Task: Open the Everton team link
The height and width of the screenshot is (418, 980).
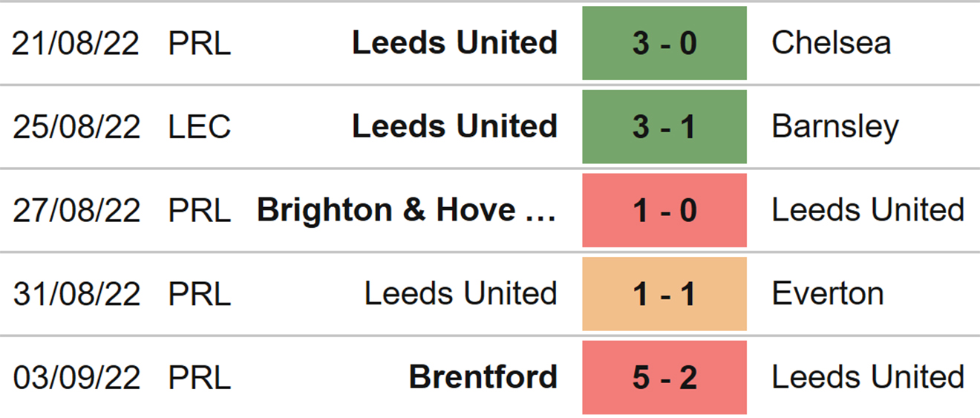Action: (828, 295)
